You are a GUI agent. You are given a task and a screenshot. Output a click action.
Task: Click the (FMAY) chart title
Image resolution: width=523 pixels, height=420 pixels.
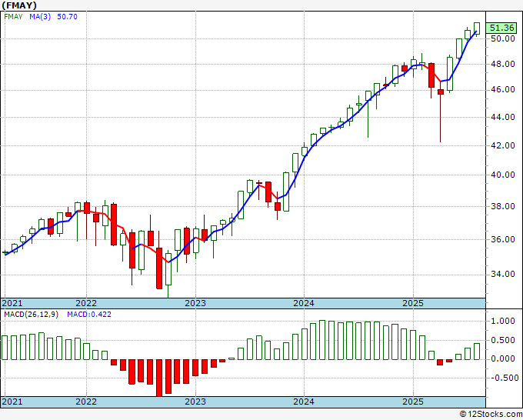click(19, 5)
